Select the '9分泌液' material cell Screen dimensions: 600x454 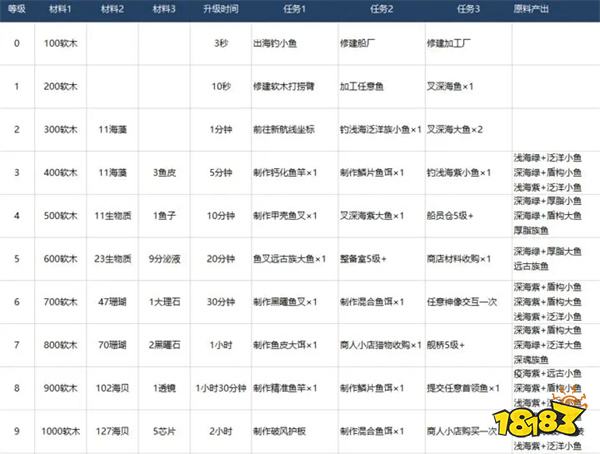164,259
